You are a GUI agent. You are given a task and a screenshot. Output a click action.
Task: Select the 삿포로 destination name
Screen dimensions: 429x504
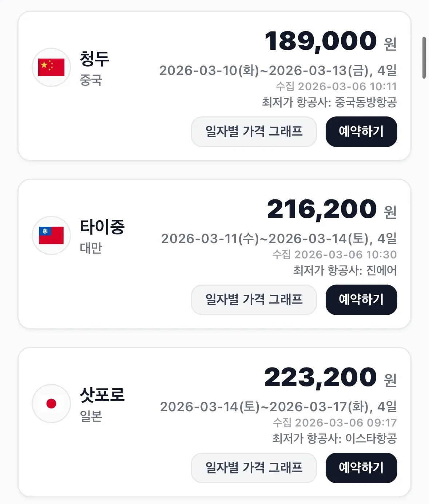coord(102,395)
